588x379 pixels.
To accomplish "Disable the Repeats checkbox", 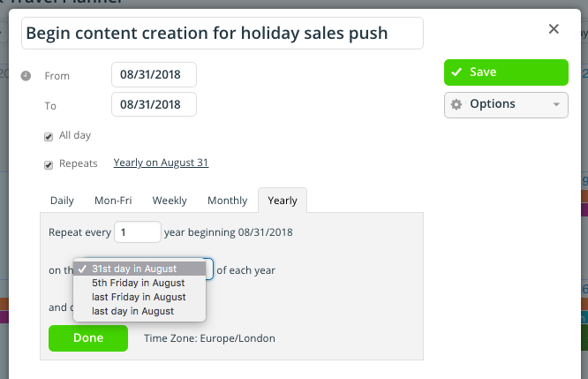I will point(49,164).
